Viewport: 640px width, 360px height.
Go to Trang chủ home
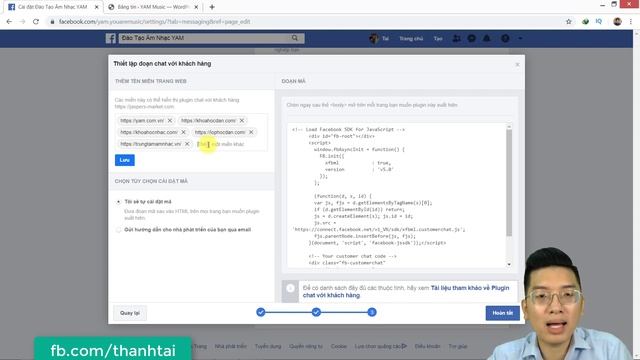411,38
